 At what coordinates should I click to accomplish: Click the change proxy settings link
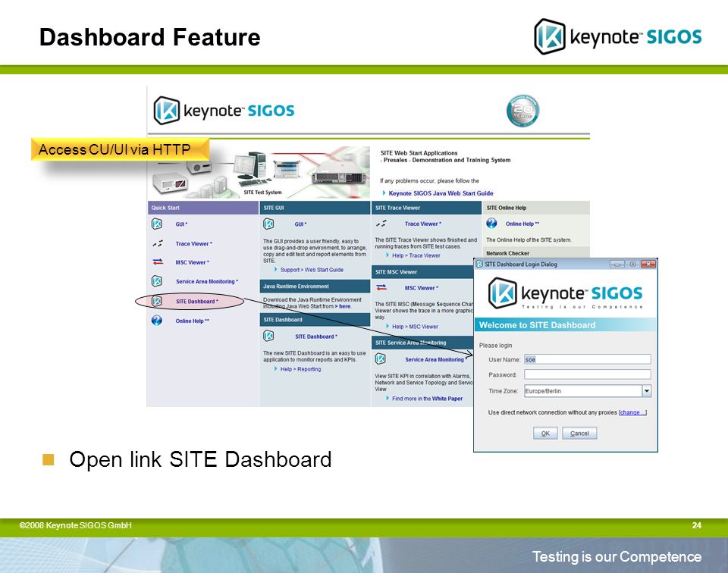632,412
